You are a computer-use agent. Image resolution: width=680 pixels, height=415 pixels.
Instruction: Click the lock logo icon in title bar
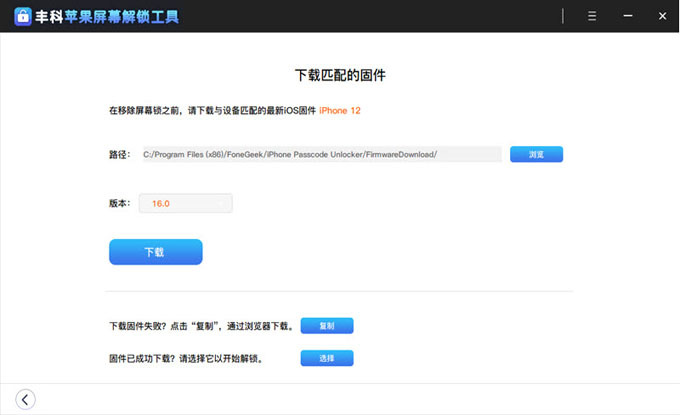(x=23, y=16)
